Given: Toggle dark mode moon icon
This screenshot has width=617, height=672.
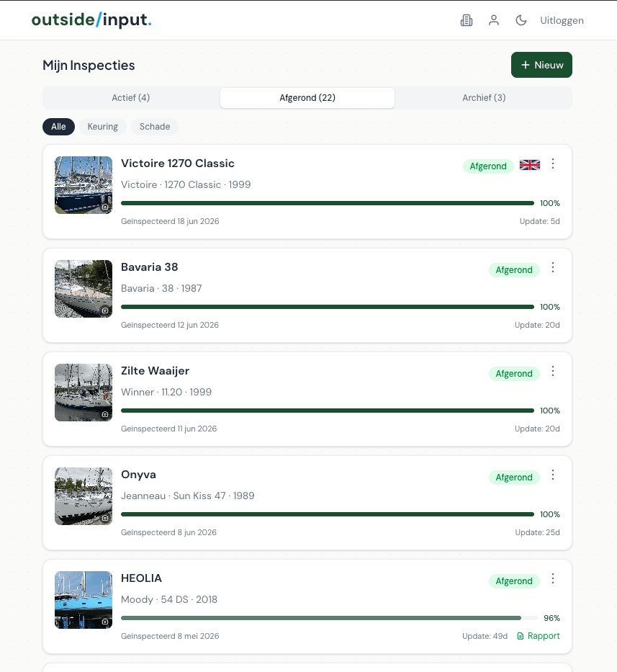Looking at the screenshot, I should (521, 20).
